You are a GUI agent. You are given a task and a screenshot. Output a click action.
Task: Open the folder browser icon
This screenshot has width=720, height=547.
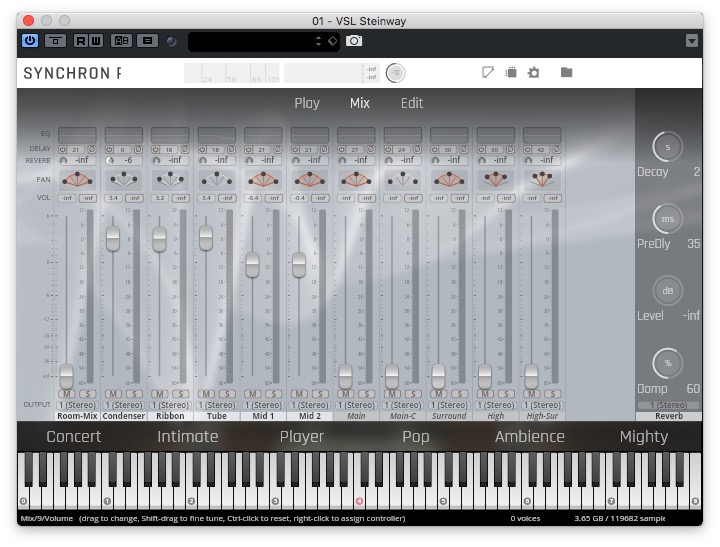[x=566, y=72]
